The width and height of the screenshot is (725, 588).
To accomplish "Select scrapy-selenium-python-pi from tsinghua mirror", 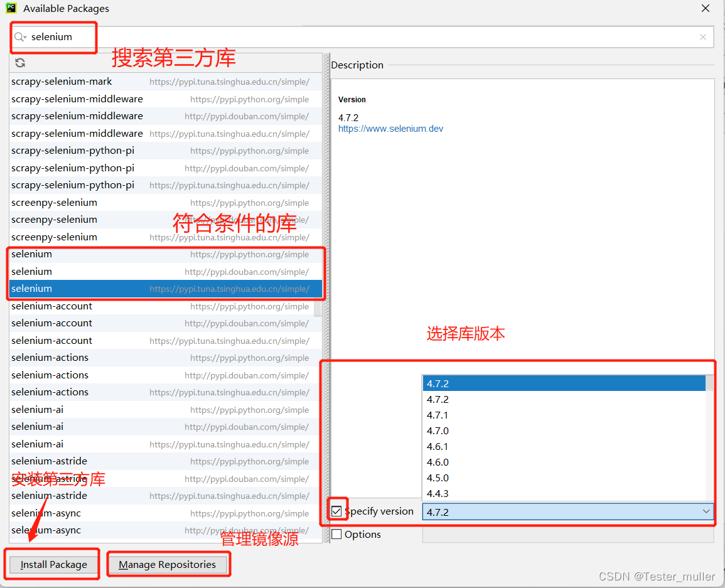I will click(x=166, y=185).
